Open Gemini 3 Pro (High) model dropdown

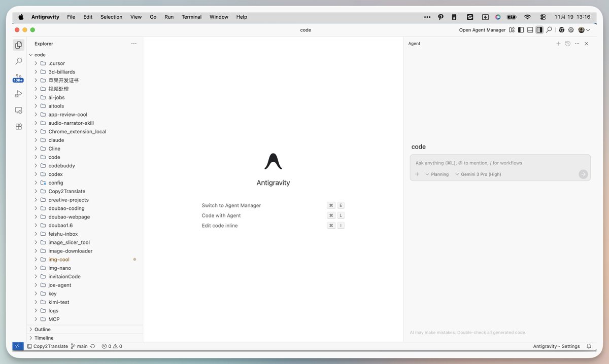click(x=478, y=174)
